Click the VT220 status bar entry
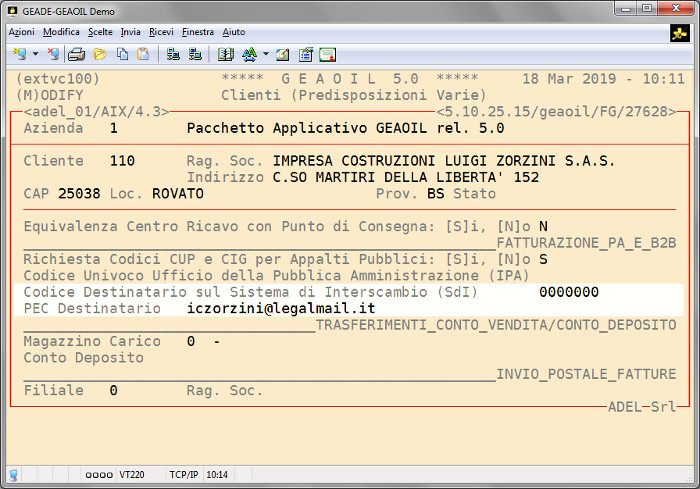The width and height of the screenshot is (700, 489). pos(132,475)
